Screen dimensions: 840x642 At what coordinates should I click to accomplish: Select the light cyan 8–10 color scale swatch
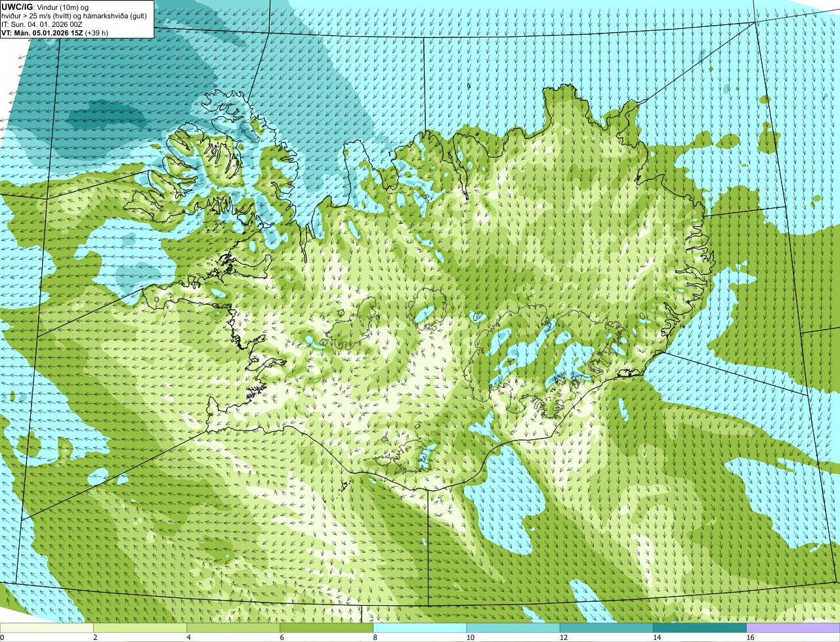point(420,628)
